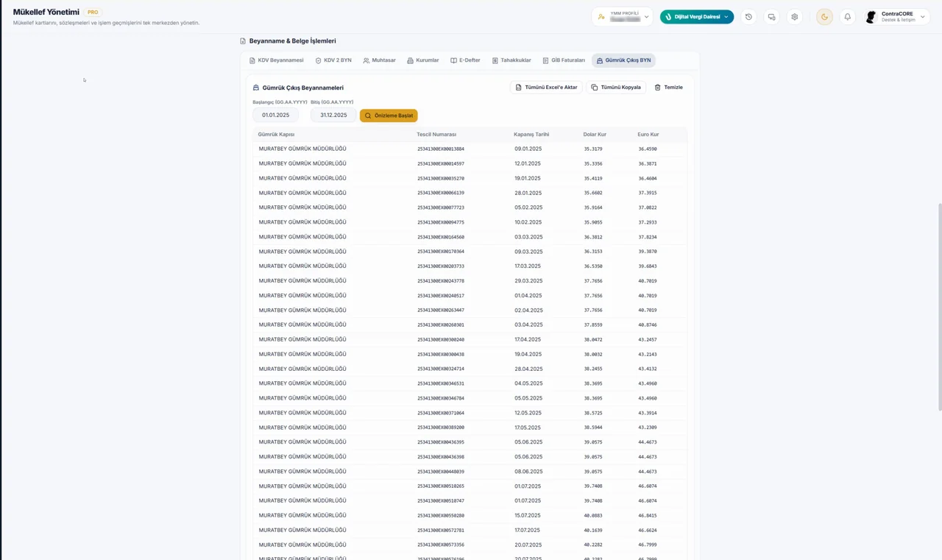Click start date field 01.01.2025
This screenshot has height=560, width=942.
tap(275, 115)
